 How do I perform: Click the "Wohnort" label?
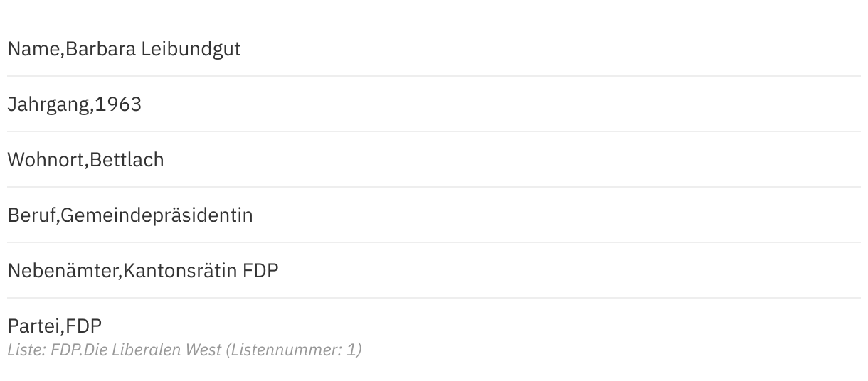click(46, 160)
